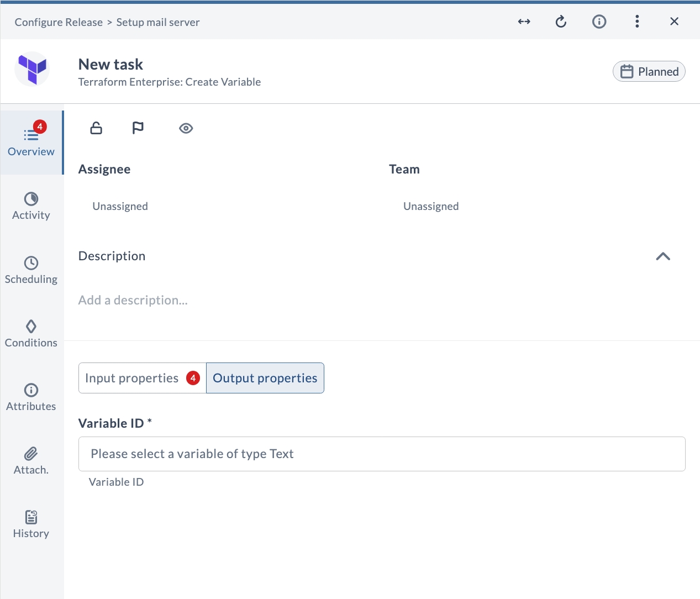This screenshot has height=599, width=700.
Task: Flag the task with flag icon
Action: pos(138,128)
